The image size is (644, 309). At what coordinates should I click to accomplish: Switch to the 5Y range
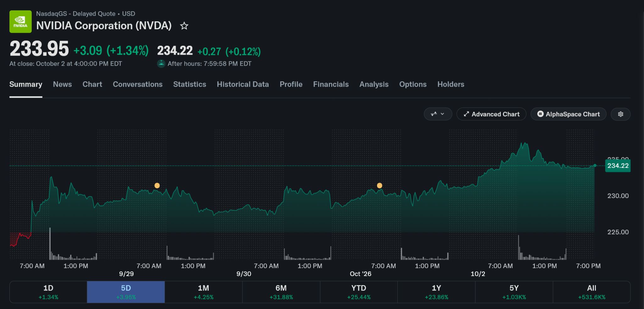coord(514,292)
